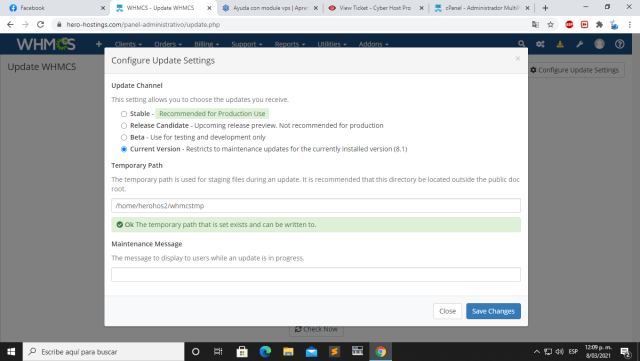Viewport: 640px width, 361px height.
Task: Switch to View Ticket Cyber Host Pro tab
Action: pyautogui.click(x=375, y=8)
